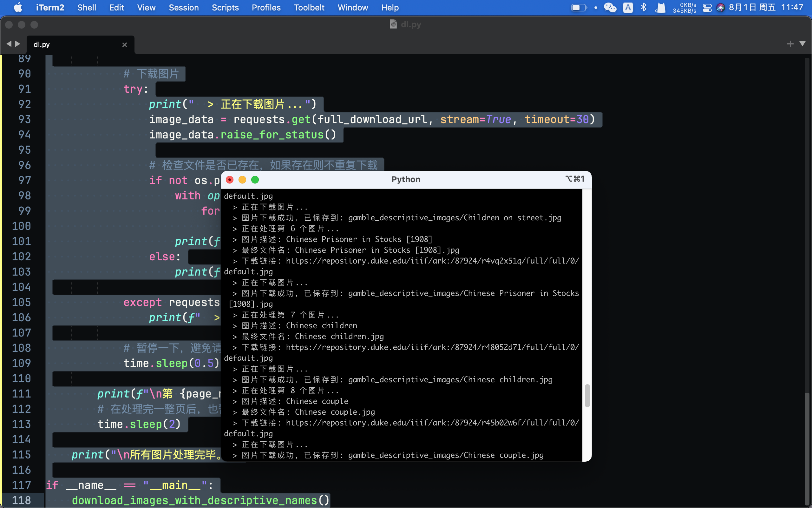Open the Window menu
This screenshot has width=812, height=508.
click(x=353, y=7)
